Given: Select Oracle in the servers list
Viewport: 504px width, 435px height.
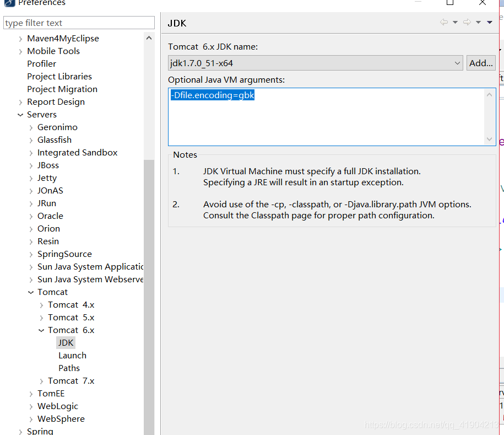Looking at the screenshot, I should (50, 216).
